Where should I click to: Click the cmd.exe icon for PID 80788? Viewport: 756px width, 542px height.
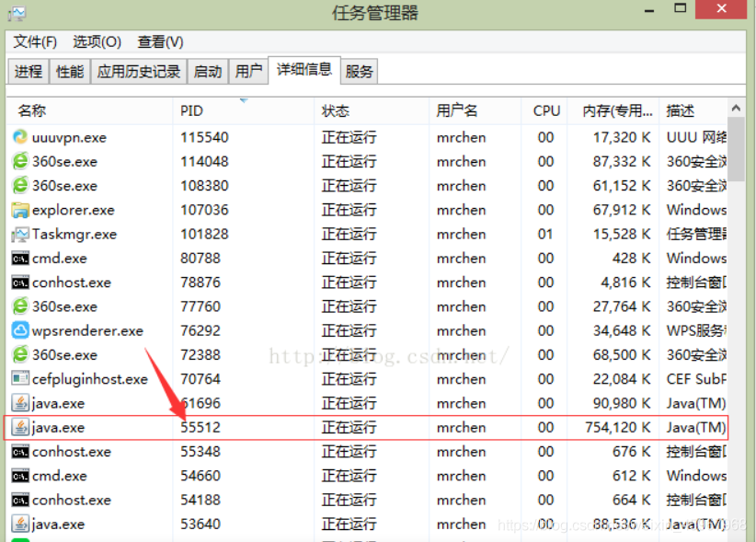tap(19, 259)
